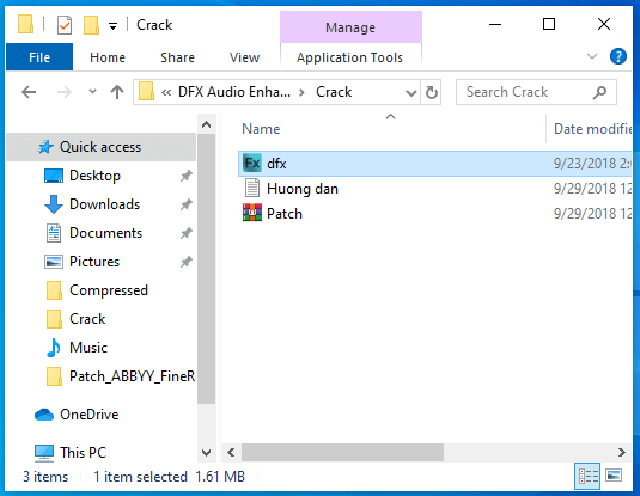Switch to the Share ribbon tab
Image resolution: width=640 pixels, height=496 pixels.
coord(177,57)
